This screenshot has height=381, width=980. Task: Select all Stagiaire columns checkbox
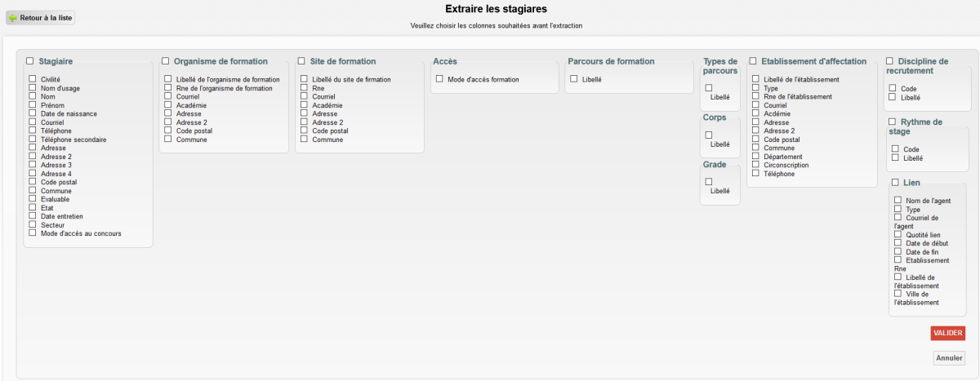click(30, 61)
